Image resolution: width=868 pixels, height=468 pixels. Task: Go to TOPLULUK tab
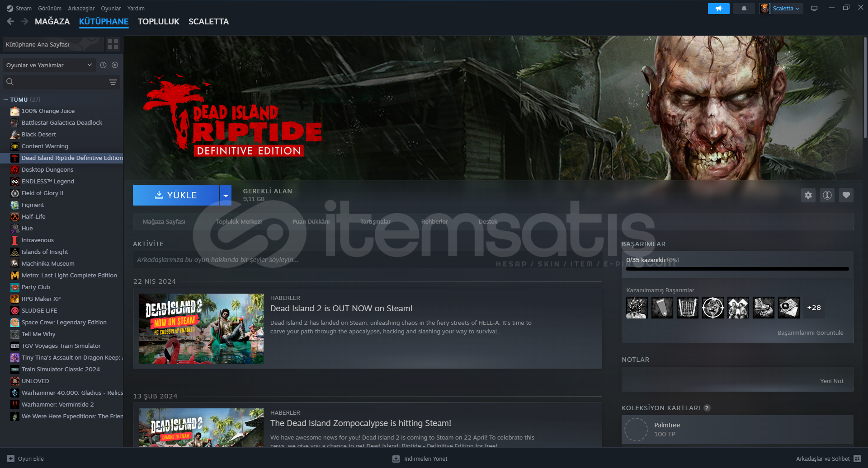[x=159, y=22]
